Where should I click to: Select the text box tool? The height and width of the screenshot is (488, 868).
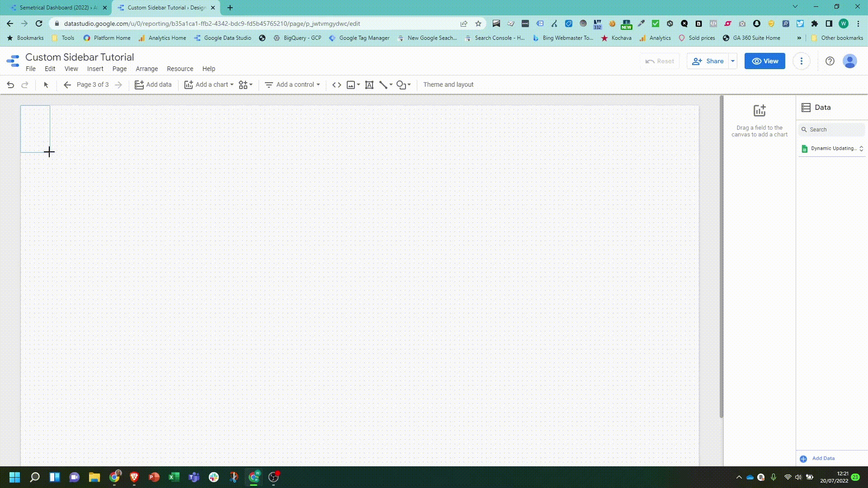pyautogui.click(x=369, y=85)
